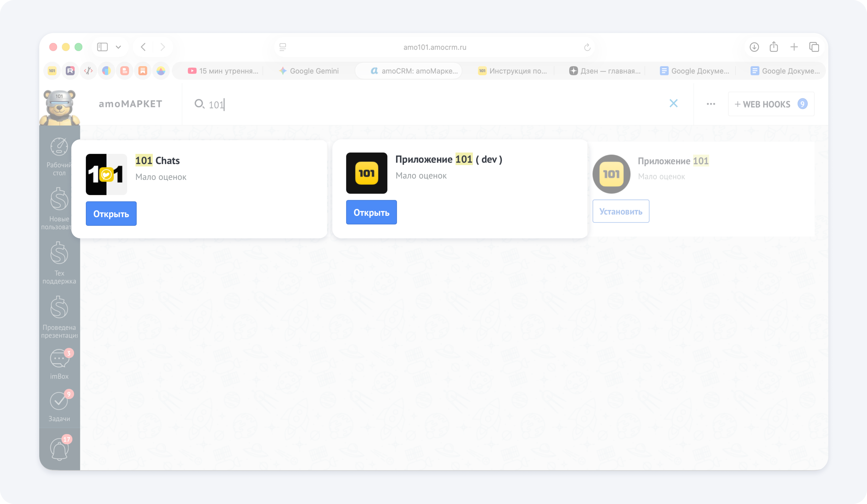The image size is (867, 504).
Task: Clear the search with the X icon
Action: tap(673, 103)
